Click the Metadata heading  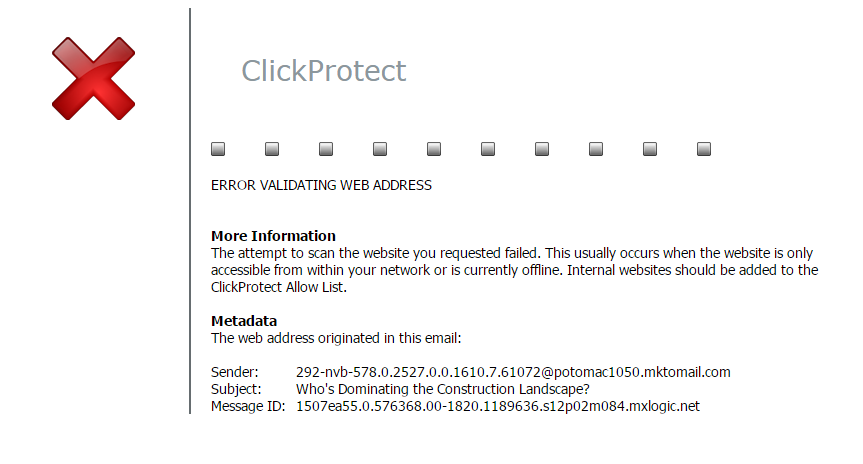[x=244, y=321]
